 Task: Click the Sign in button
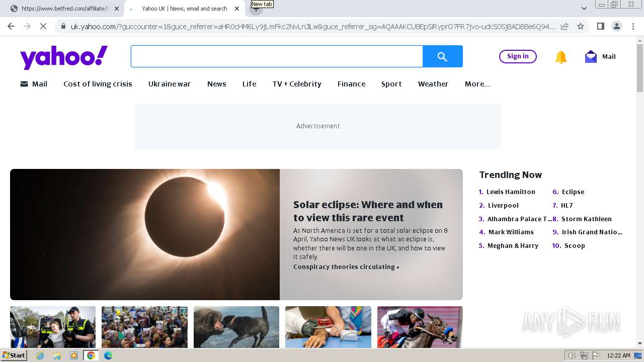coord(518,56)
